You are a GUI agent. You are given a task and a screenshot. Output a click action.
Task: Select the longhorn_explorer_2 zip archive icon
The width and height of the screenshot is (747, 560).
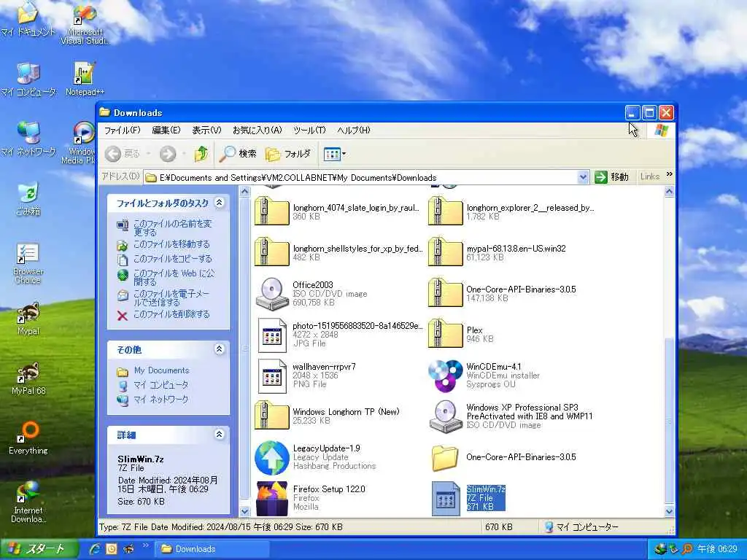pos(445,212)
